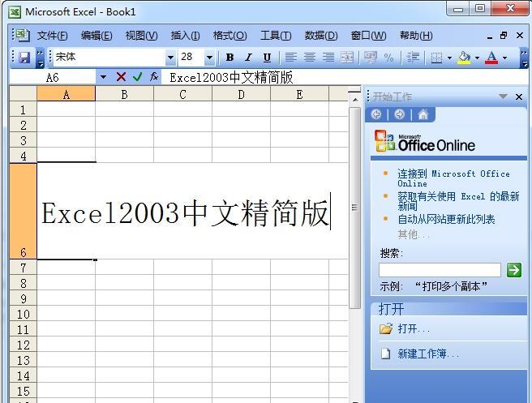Confirm entry with green checkmark

tap(137, 77)
